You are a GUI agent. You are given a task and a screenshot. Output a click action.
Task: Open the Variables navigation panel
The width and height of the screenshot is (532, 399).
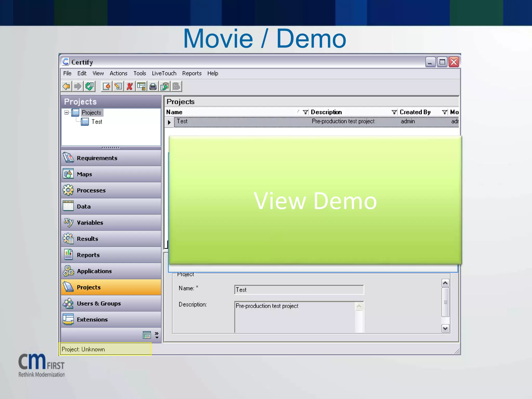111,222
